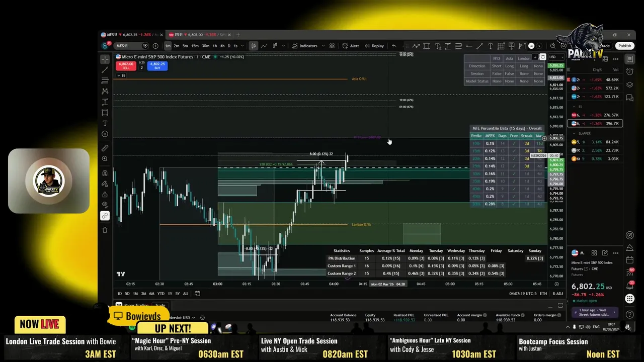Select the crosshair cursor tool

(105, 59)
